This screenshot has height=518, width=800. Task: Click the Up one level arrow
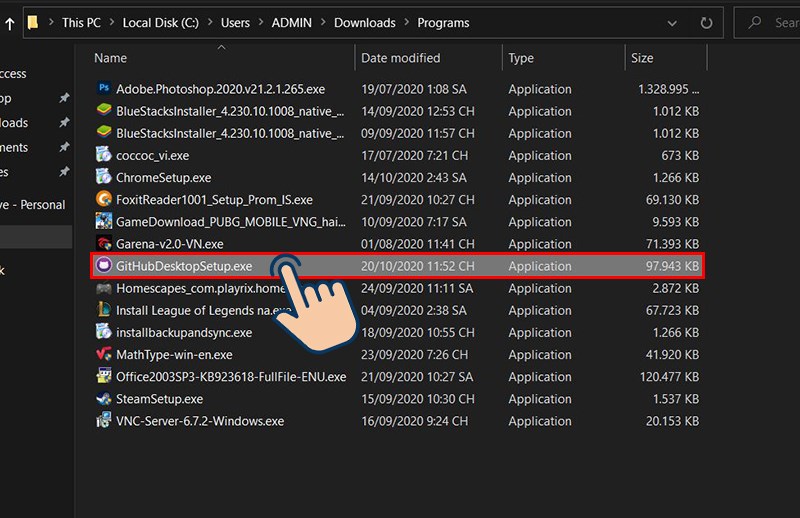click(10, 23)
